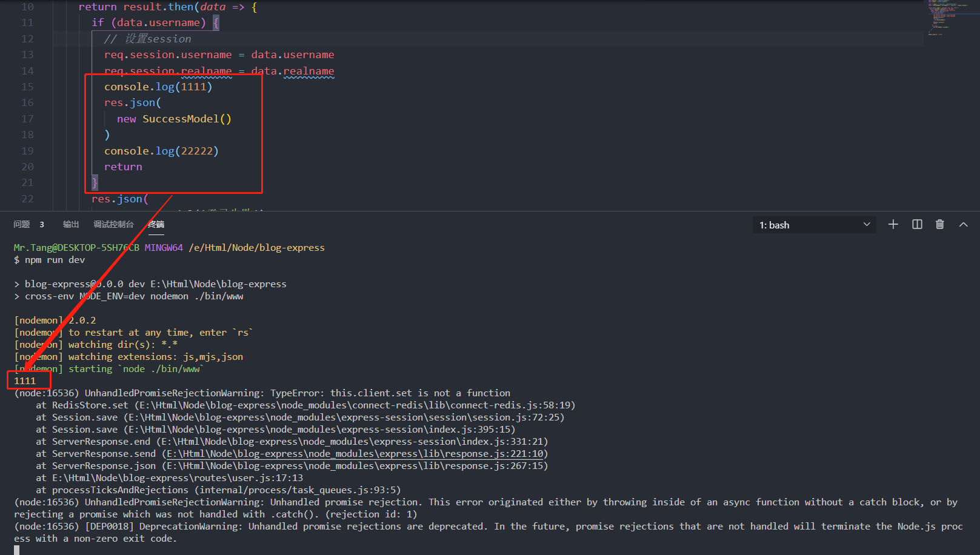The image size is (980, 555).
Task: Click 'res.json(' on line 22
Action: [120, 199]
